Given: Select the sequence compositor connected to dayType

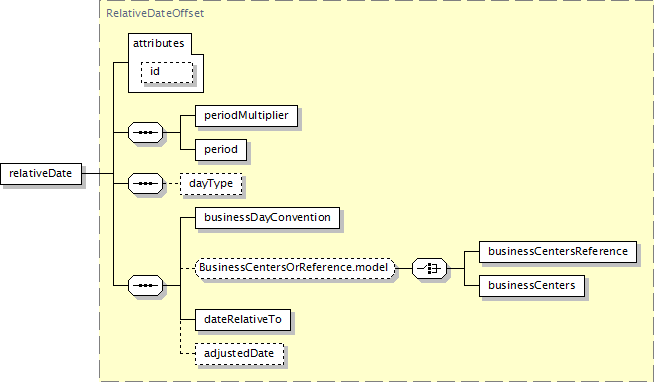Looking at the screenshot, I should click(x=145, y=183).
